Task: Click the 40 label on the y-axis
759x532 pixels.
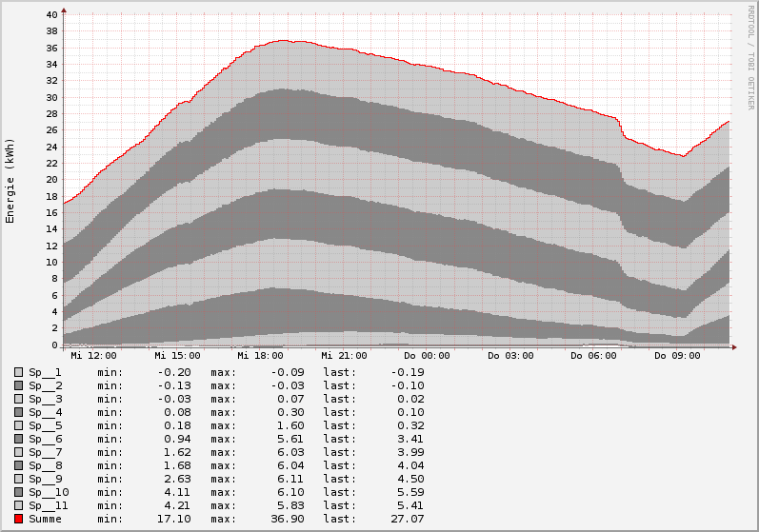Action: (51, 14)
